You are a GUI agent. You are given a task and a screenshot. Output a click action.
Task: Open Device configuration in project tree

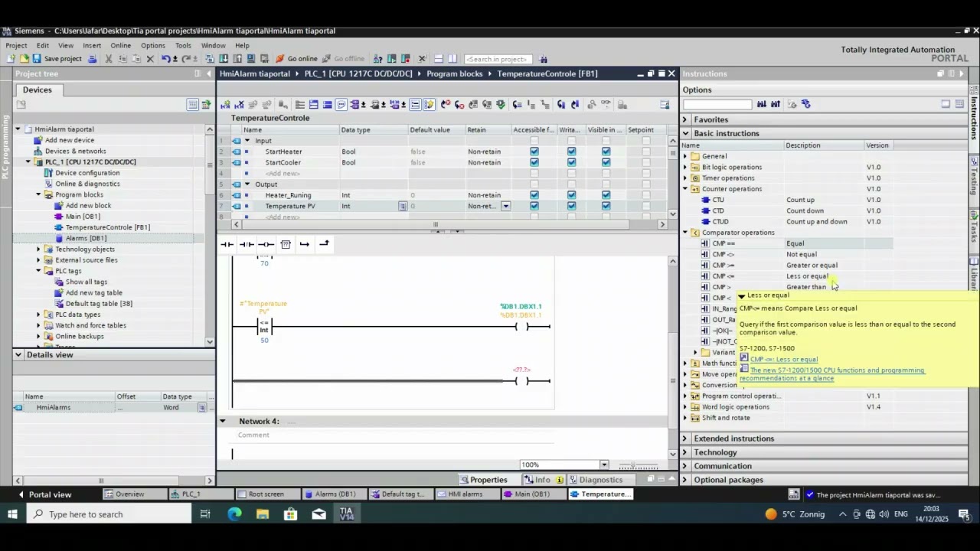click(87, 173)
